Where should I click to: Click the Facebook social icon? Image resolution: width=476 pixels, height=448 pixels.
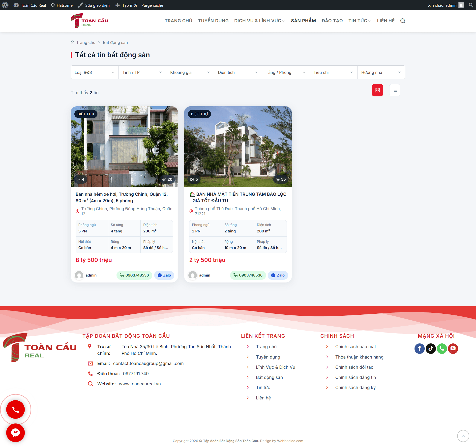(x=419, y=348)
